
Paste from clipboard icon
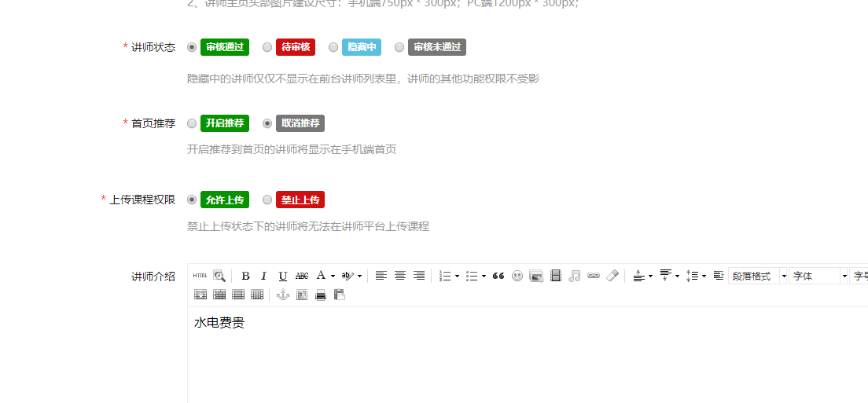340,295
